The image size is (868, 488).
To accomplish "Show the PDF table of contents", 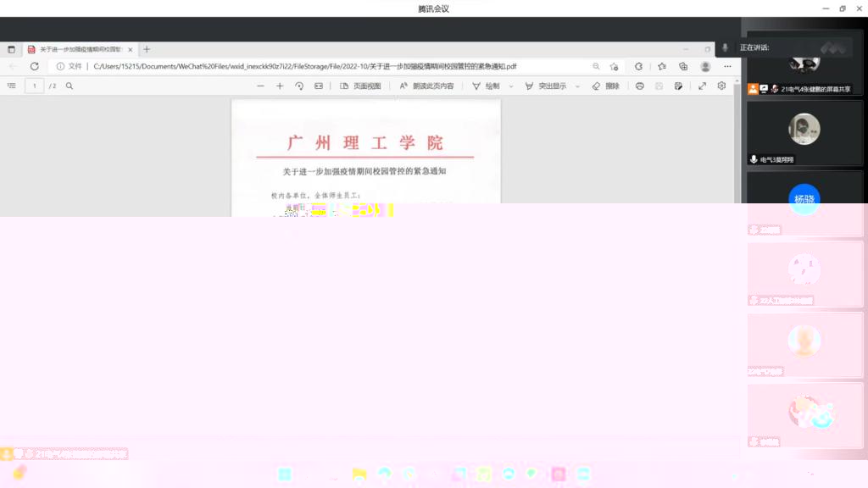I will (12, 86).
